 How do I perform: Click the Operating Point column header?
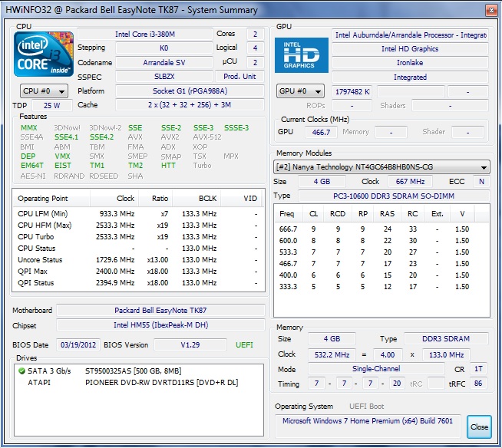(44, 198)
